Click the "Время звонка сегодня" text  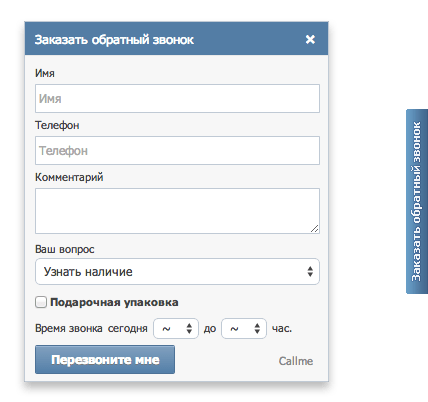91,328
